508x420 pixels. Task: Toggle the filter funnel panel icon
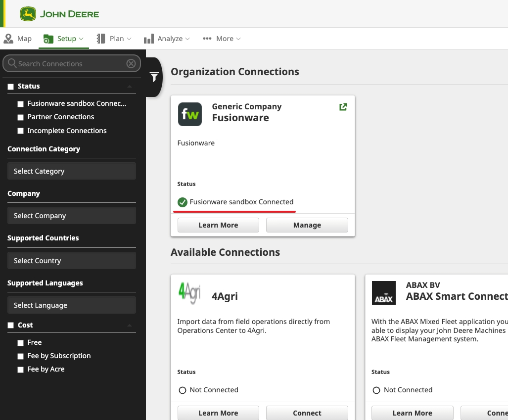pyautogui.click(x=154, y=77)
